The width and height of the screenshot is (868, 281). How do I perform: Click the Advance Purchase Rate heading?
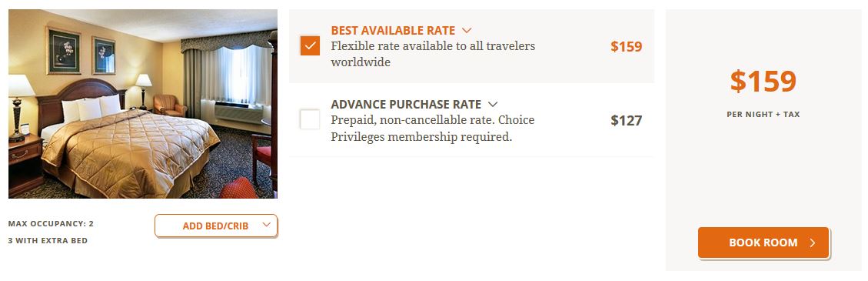coord(406,104)
